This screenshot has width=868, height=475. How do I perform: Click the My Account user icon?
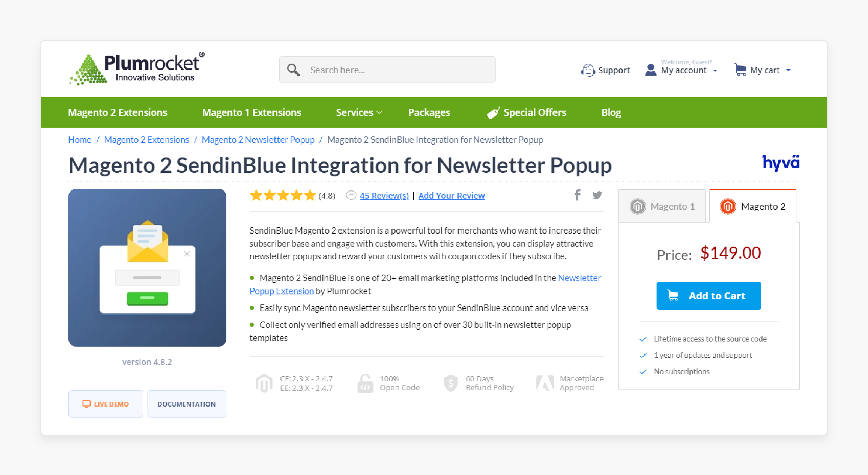pyautogui.click(x=650, y=70)
